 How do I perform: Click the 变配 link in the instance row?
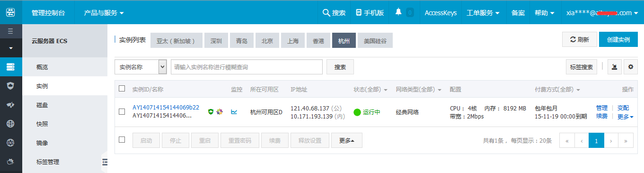[623, 108]
